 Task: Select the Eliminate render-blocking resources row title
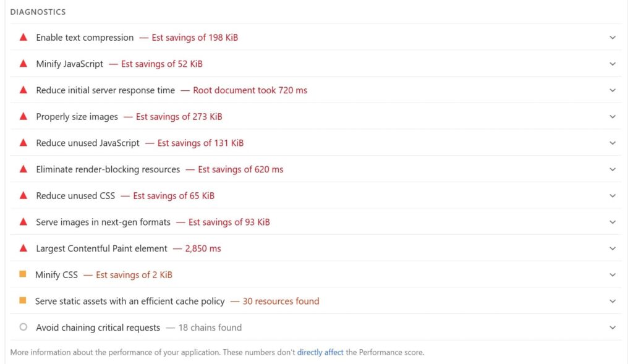[x=108, y=169]
